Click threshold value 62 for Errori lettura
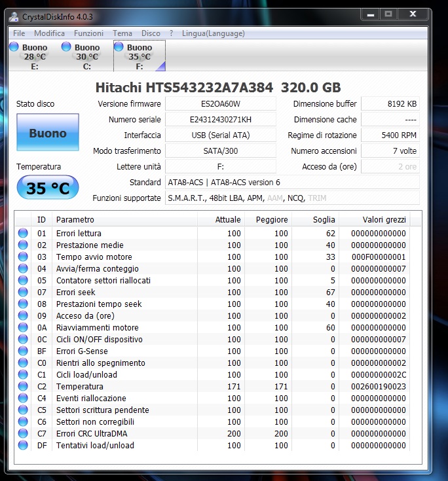Screen dimensions: 448x481 pos(330,233)
